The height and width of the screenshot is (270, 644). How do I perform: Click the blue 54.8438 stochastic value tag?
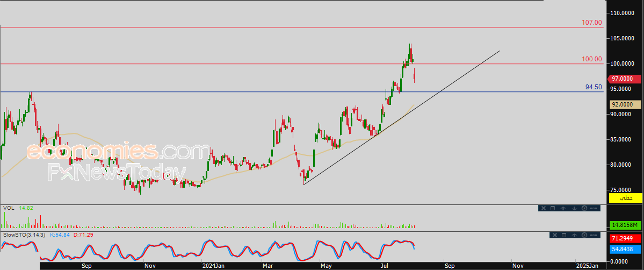click(625, 250)
